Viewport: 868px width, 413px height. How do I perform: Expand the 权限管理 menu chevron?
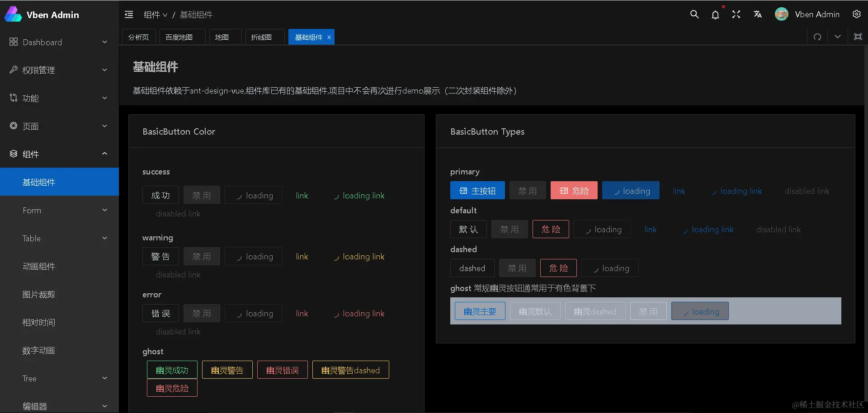click(104, 70)
